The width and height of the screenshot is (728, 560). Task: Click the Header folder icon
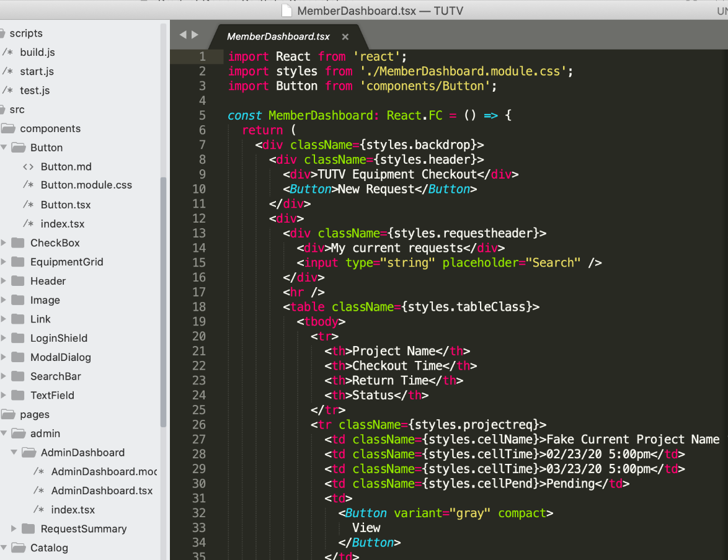[x=18, y=280]
